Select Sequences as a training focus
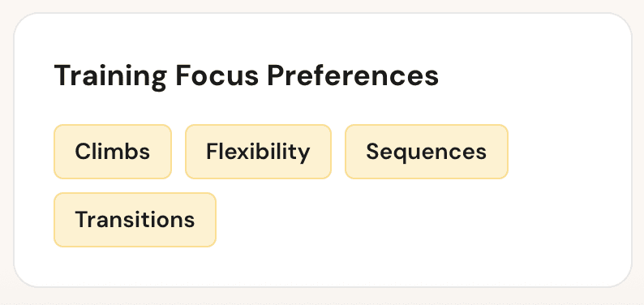Image resolution: width=644 pixels, height=305 pixels. pos(427,152)
